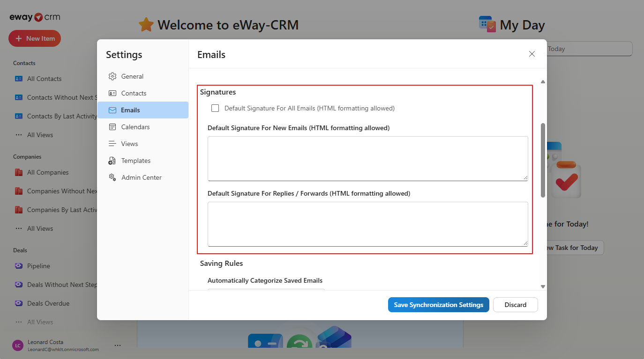Click the Signatures section heading
This screenshot has height=359, width=644.
click(x=218, y=92)
